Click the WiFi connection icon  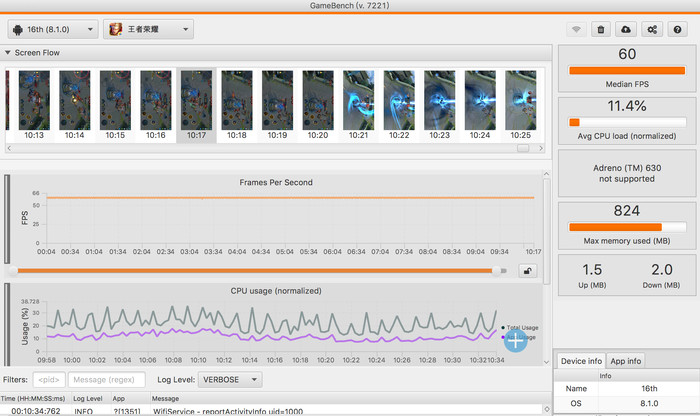click(576, 29)
